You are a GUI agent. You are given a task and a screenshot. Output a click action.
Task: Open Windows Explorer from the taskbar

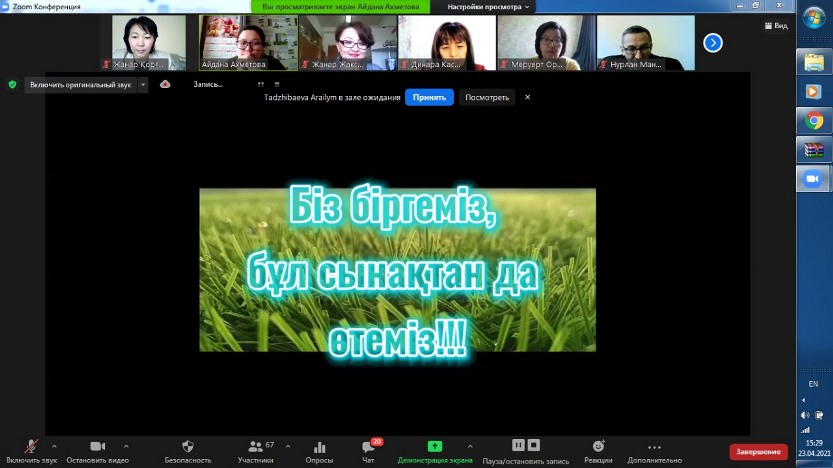[813, 63]
